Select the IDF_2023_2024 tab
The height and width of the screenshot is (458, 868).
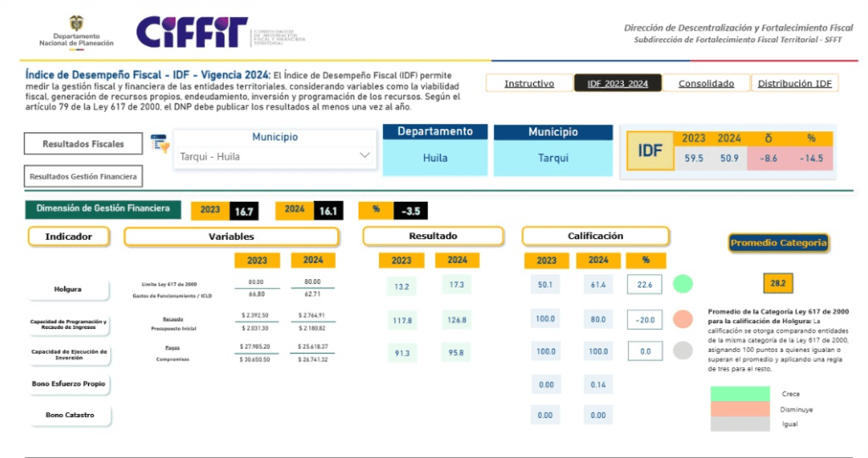pyautogui.click(x=617, y=83)
